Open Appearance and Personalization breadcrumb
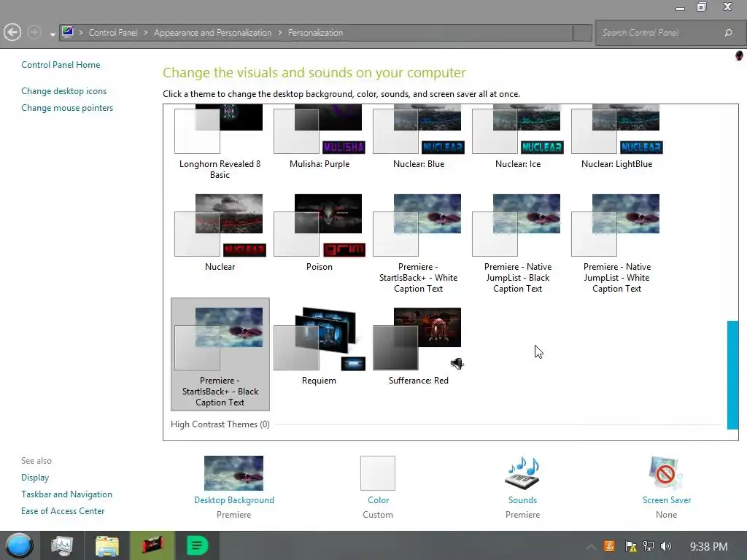The width and height of the screenshot is (747, 560). coord(212,33)
